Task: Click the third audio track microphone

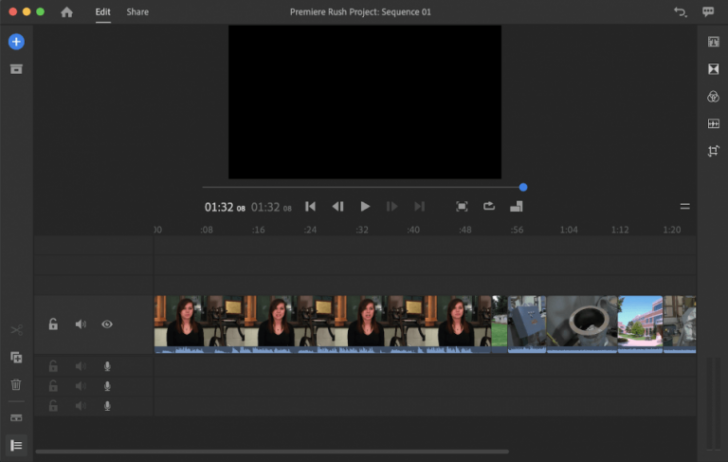Action: click(x=107, y=406)
